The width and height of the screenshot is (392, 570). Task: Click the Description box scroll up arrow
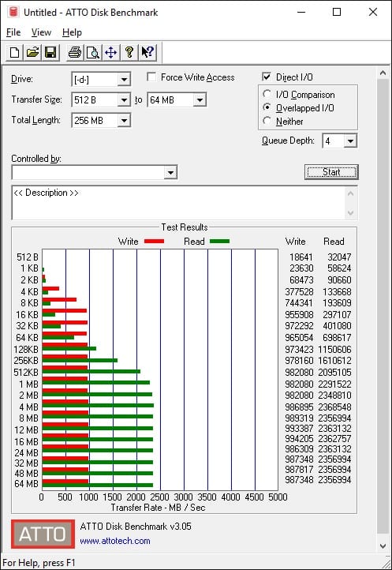[350, 193]
